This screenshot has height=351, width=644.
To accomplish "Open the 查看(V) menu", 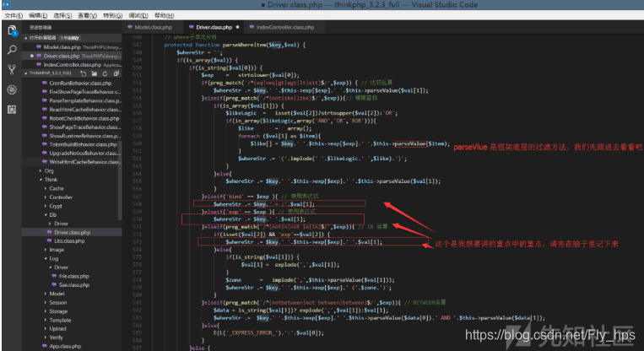I will point(88,15).
